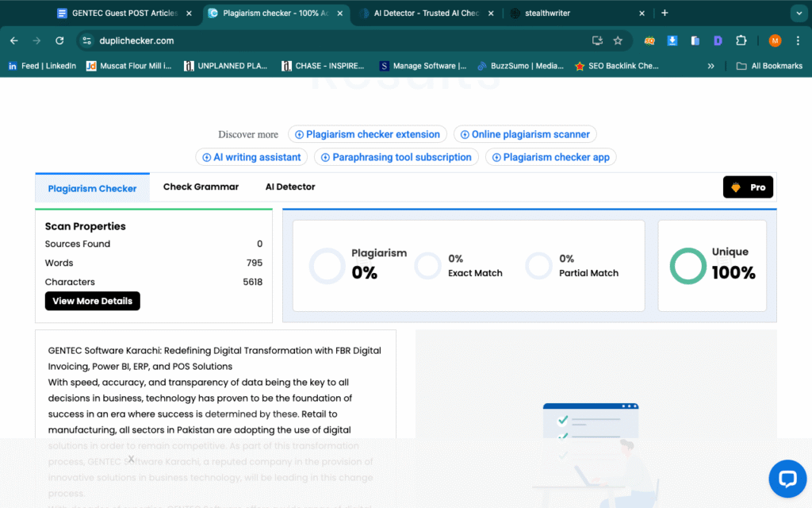The width and height of the screenshot is (812, 508).
Task: Switch to the Check Grammar tab
Action: pos(201,187)
